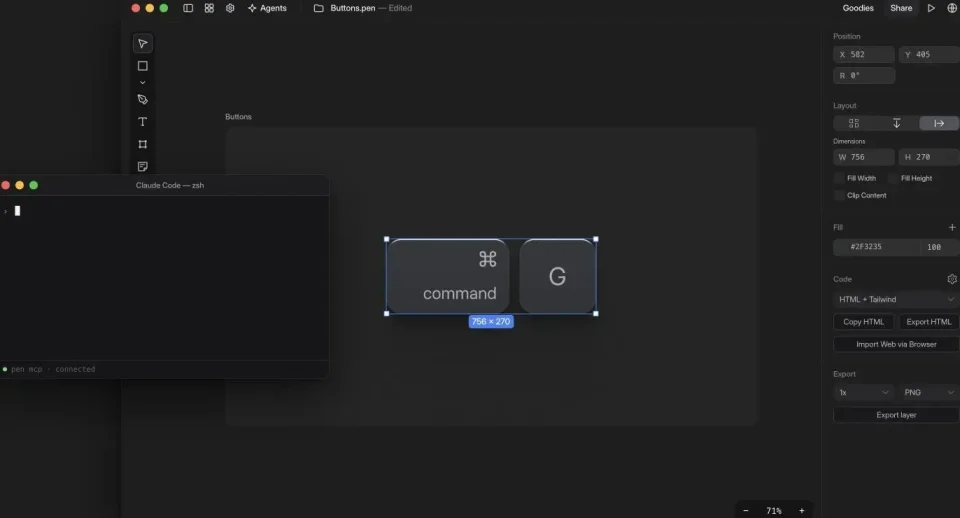Viewport: 960px width, 518px height.
Task: Click the 71% zoom level
Action: [774, 511]
